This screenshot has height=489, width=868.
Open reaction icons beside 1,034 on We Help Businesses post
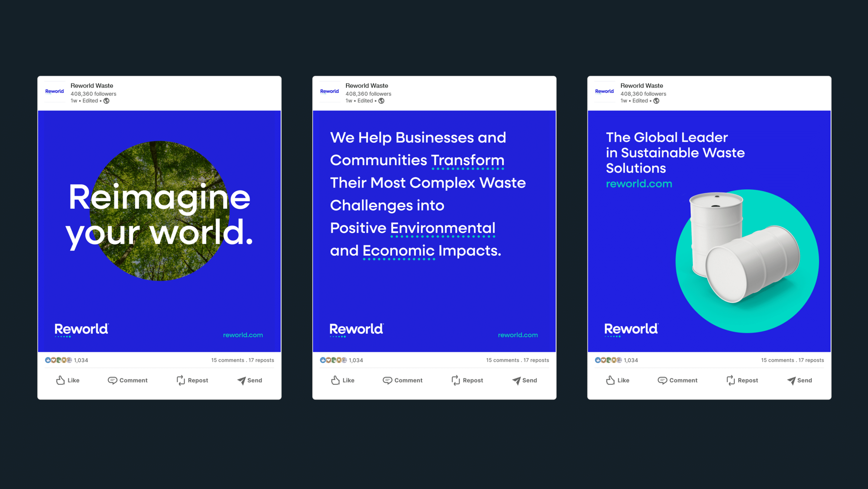pyautogui.click(x=334, y=360)
